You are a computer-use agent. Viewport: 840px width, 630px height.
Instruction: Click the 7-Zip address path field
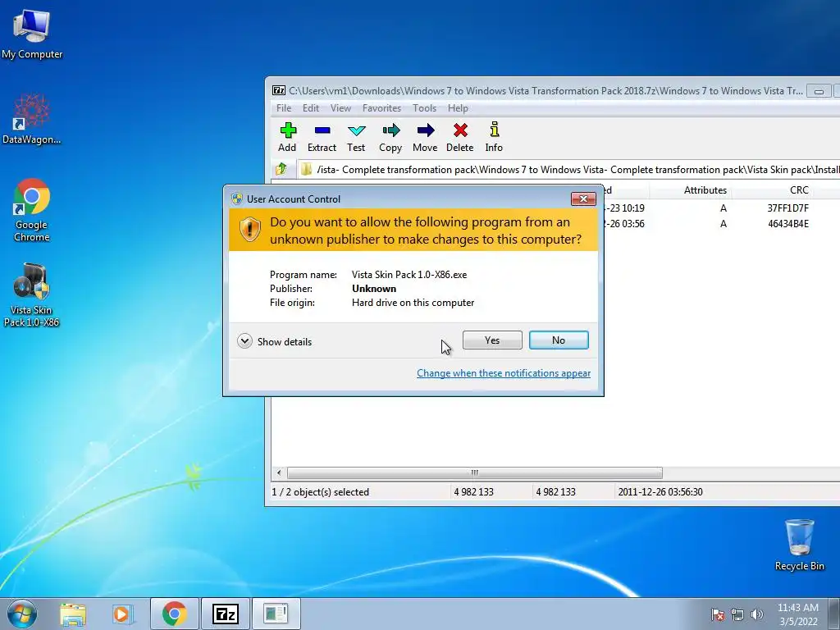coord(569,170)
